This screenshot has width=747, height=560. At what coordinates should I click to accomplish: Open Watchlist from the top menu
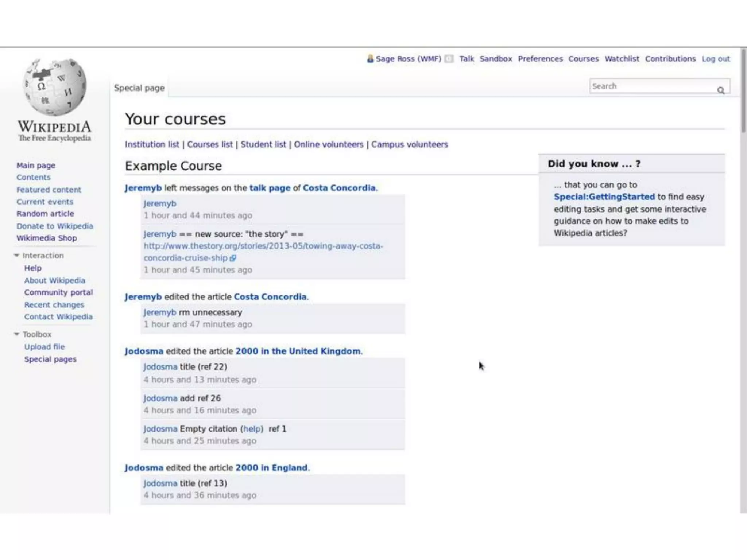coord(622,59)
